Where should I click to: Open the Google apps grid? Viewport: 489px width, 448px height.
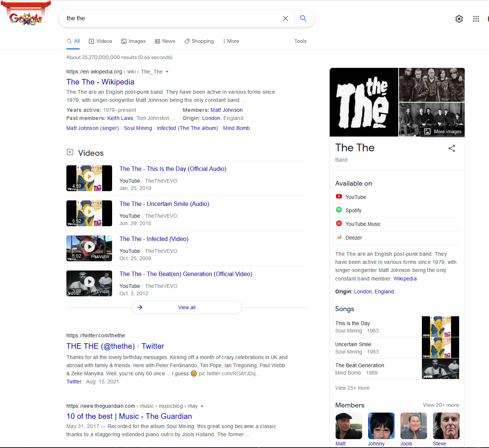click(x=476, y=19)
